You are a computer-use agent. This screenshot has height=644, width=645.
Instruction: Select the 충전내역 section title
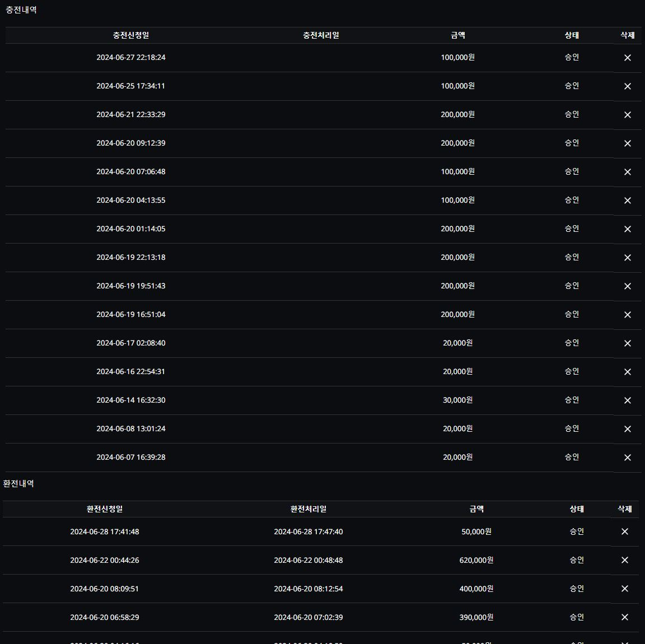click(x=21, y=10)
